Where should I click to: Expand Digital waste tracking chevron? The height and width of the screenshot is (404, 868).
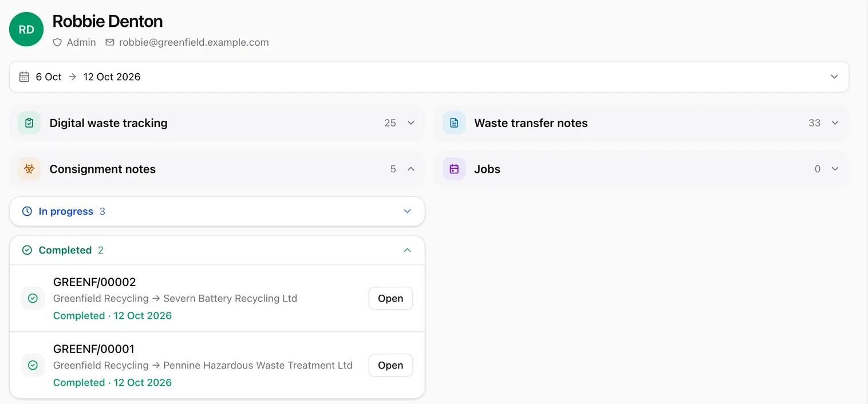[x=411, y=123]
